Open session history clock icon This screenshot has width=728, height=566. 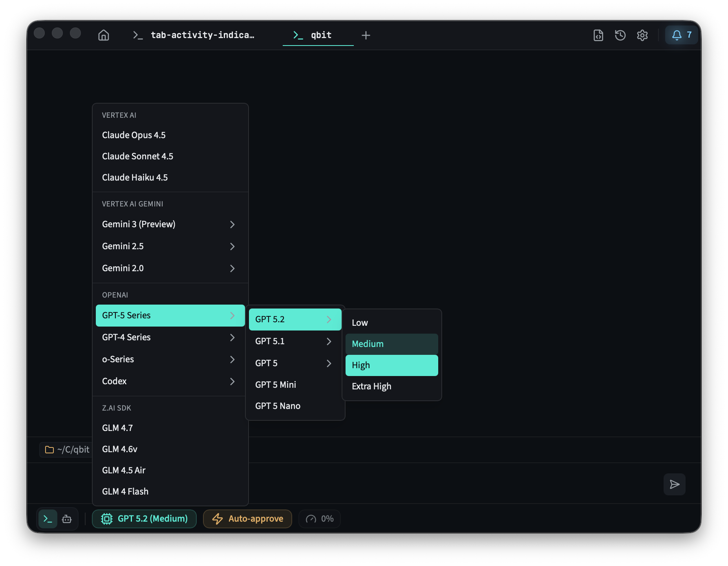(x=620, y=35)
